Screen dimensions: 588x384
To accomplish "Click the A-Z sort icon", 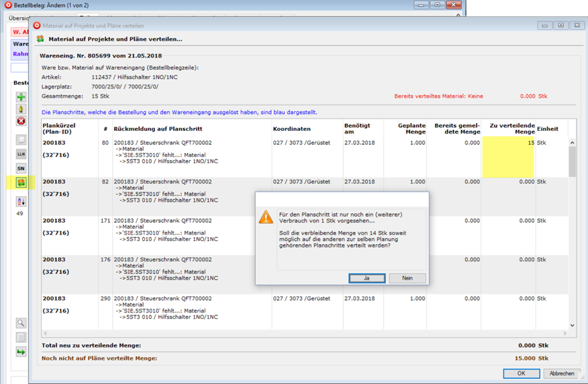I will [21, 201].
